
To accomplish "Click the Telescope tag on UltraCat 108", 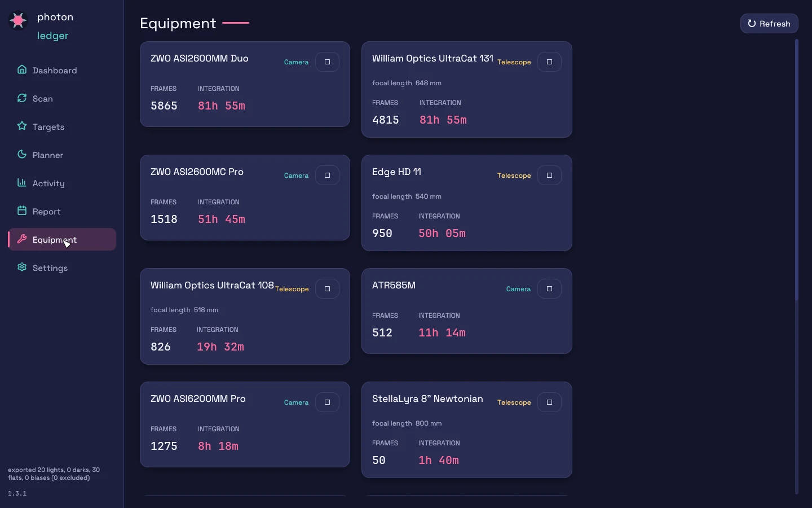I will pyautogui.click(x=292, y=289).
